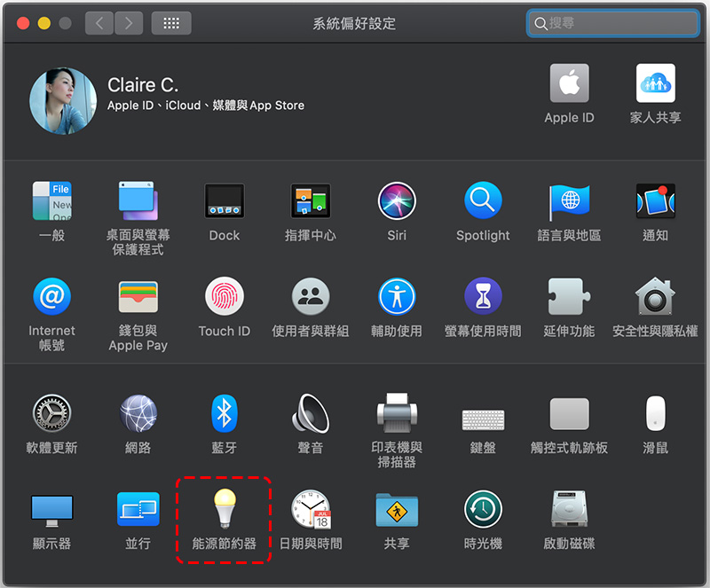710x588 pixels.
Task: Open 並行 (Sidecar) preferences
Action: (138, 509)
